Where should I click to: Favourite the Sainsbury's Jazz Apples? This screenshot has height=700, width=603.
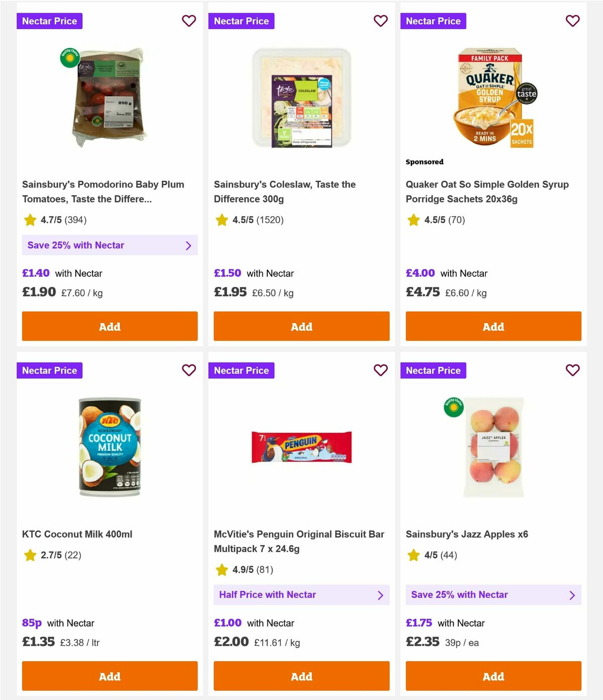(573, 370)
